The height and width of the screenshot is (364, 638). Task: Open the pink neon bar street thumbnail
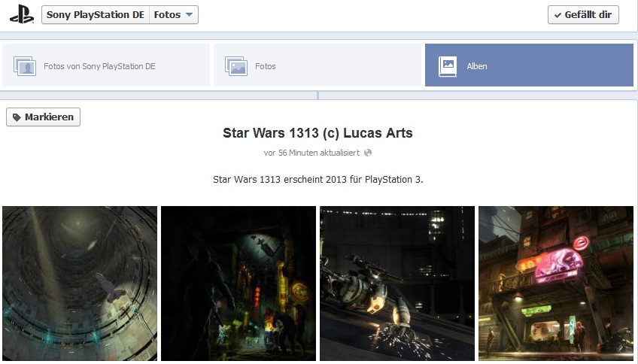click(556, 284)
